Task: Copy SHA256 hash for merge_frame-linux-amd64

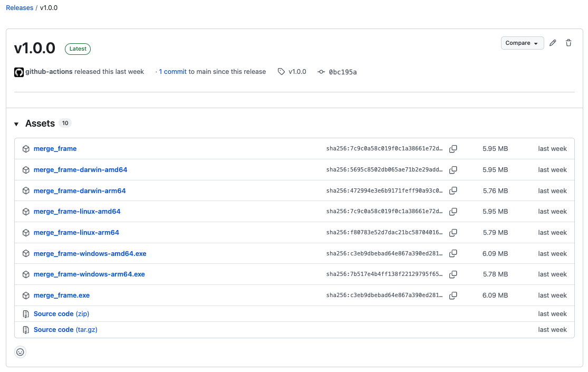Action: pos(453,212)
